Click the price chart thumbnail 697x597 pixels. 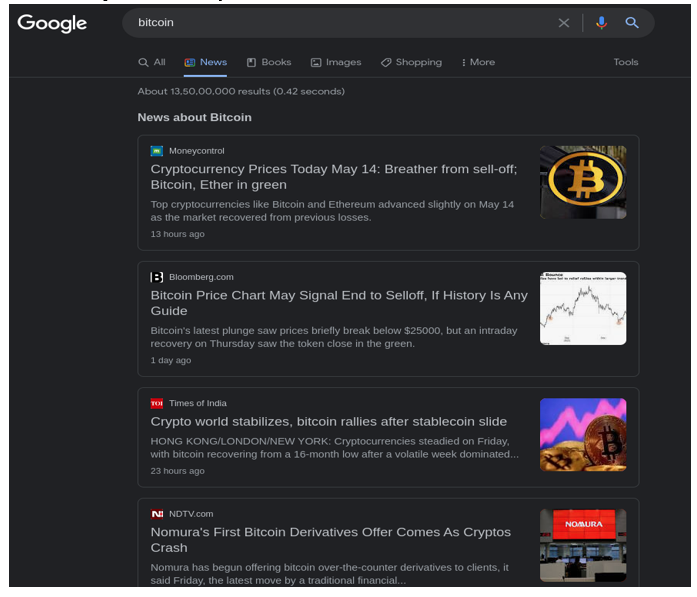tap(583, 309)
